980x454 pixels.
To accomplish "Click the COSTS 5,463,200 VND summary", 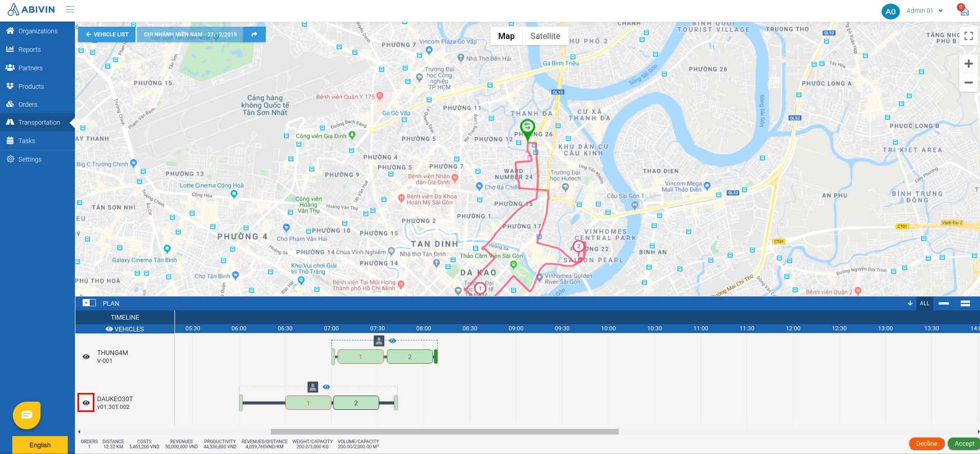I will coord(144,444).
